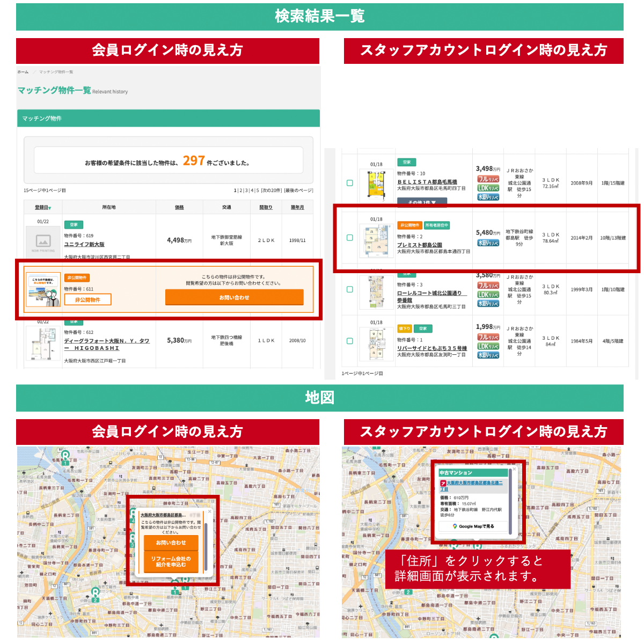Image resolution: width=644 pixels, height=644 pixels.
Task: Click the red ア icon in staff popup
Action: [x=443, y=484]
